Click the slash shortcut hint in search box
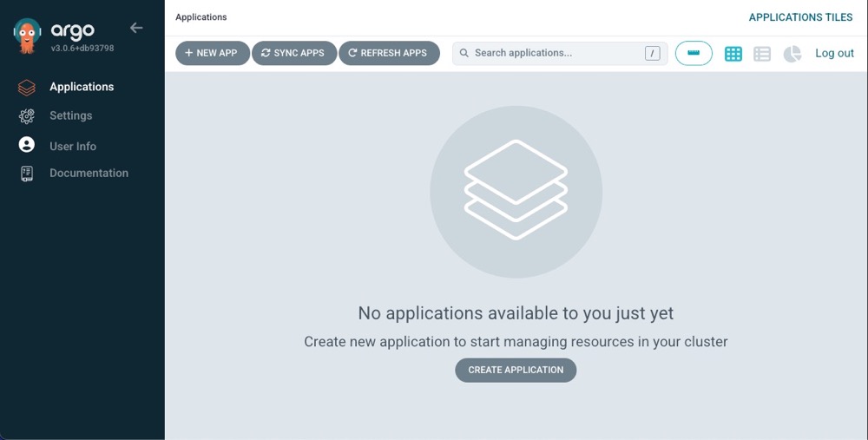The width and height of the screenshot is (868, 440). (x=652, y=54)
